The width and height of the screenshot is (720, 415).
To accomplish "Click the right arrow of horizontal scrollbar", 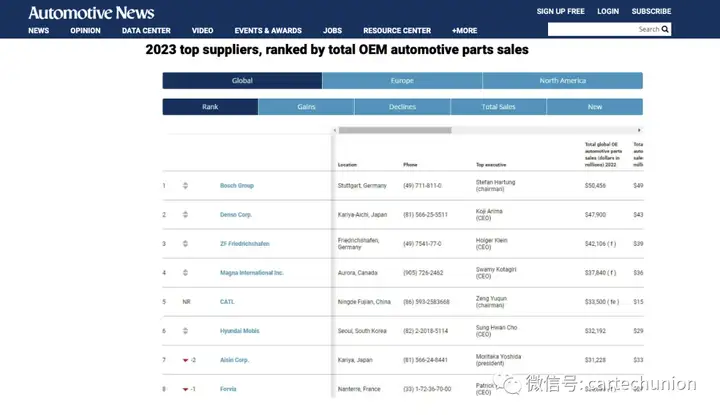I will coord(639,130).
